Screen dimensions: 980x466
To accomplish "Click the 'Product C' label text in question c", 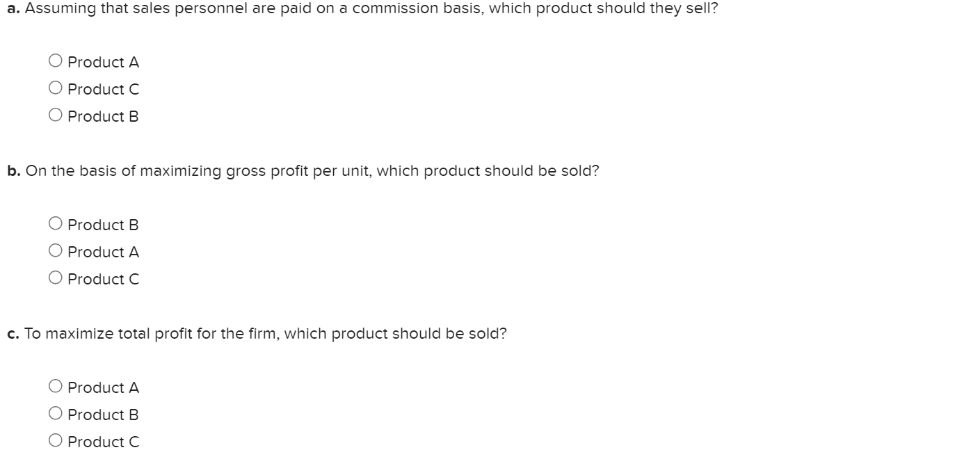I will tap(104, 442).
